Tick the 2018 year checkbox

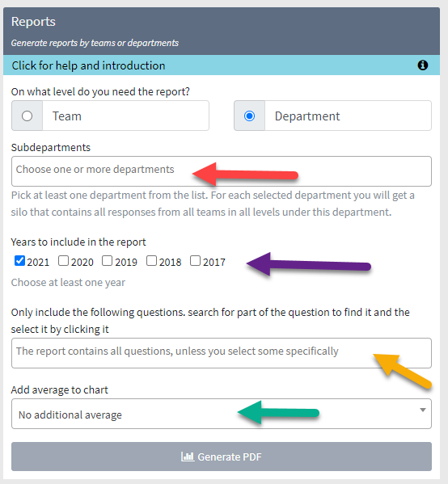click(x=151, y=260)
